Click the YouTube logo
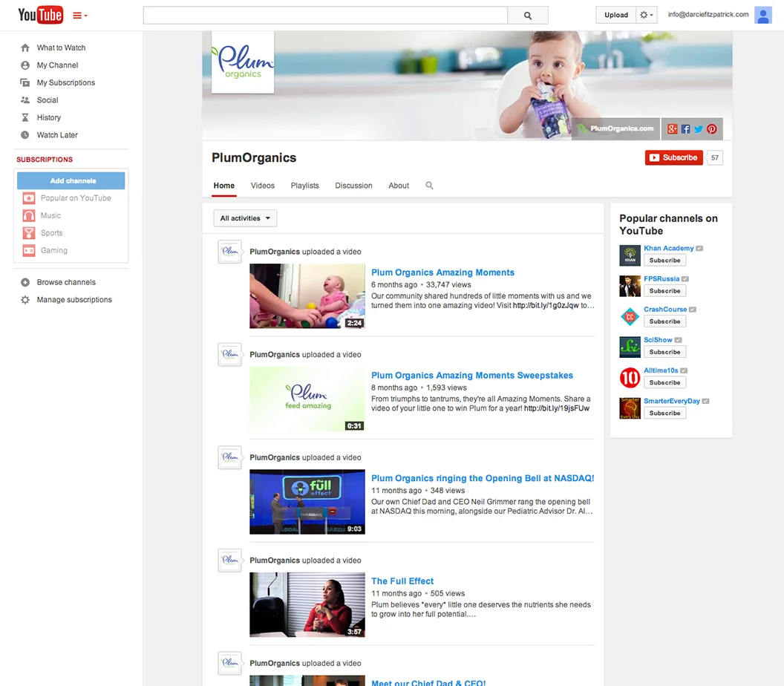 [x=40, y=15]
